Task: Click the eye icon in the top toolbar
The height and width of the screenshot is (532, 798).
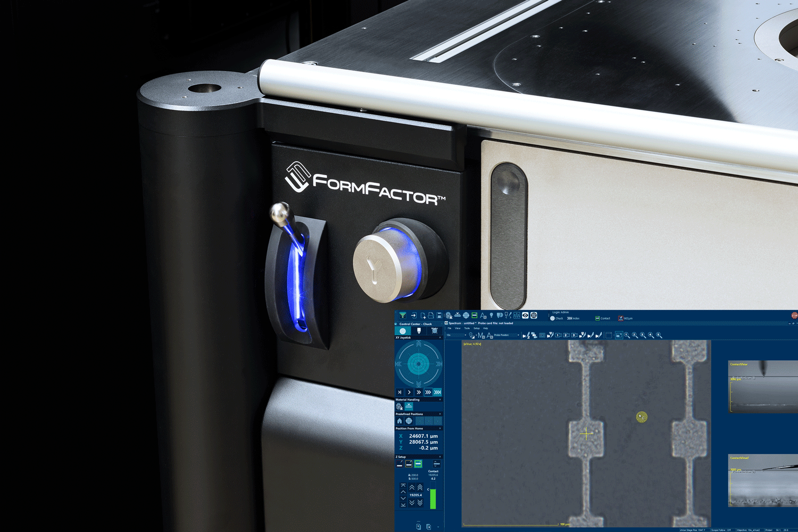Action: tap(525, 315)
